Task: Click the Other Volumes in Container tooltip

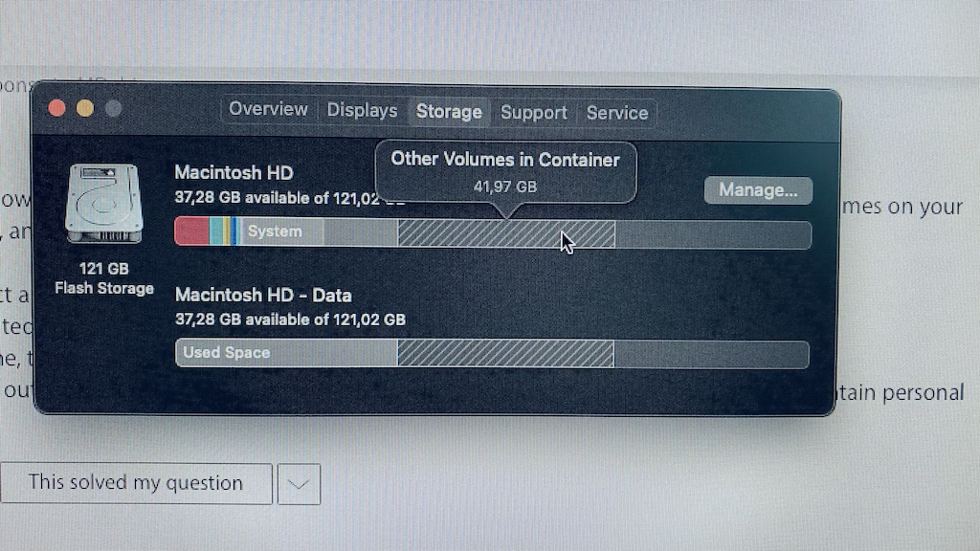Action: 505,172
